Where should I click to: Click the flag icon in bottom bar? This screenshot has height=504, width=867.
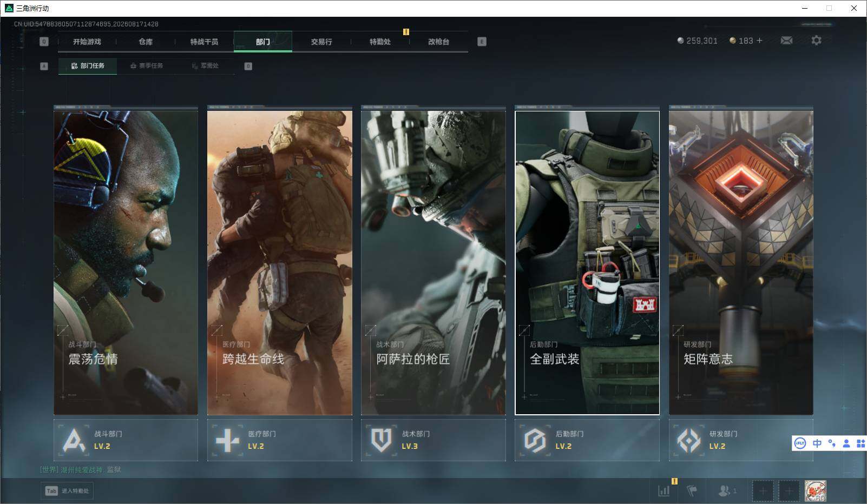(x=692, y=491)
